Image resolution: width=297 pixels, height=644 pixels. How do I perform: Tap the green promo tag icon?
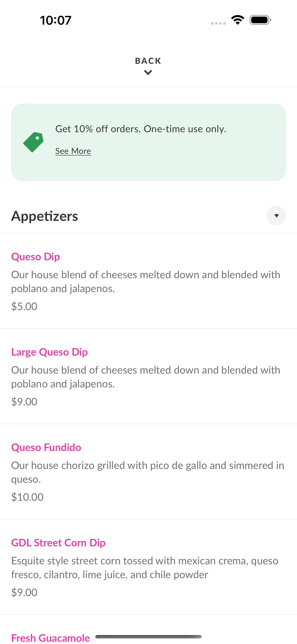(x=33, y=142)
